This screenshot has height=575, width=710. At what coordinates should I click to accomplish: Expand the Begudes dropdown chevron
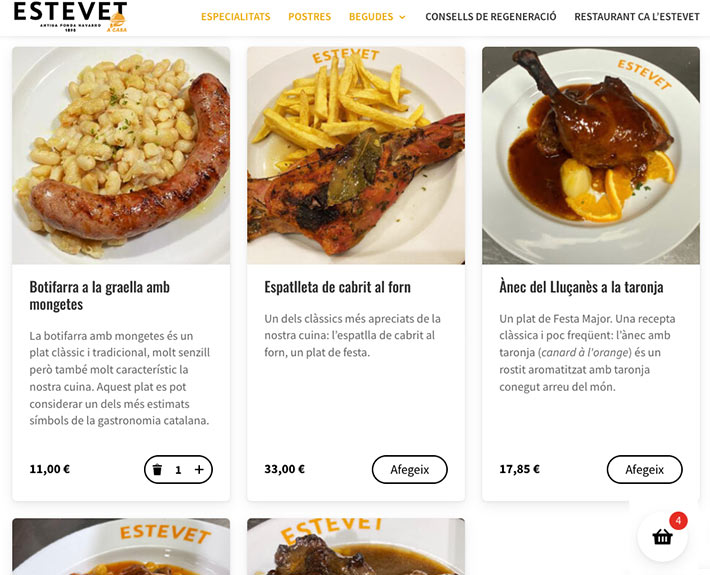402,17
